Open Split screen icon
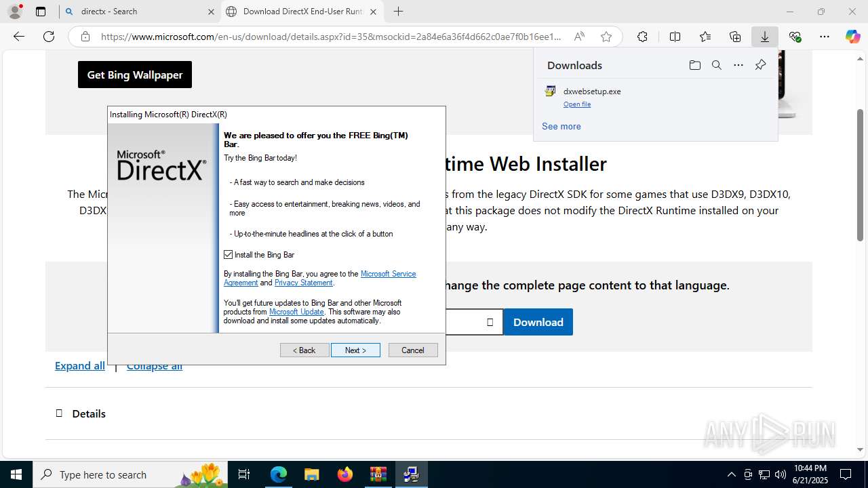Screen dimensions: 868x488 [x=675, y=37]
